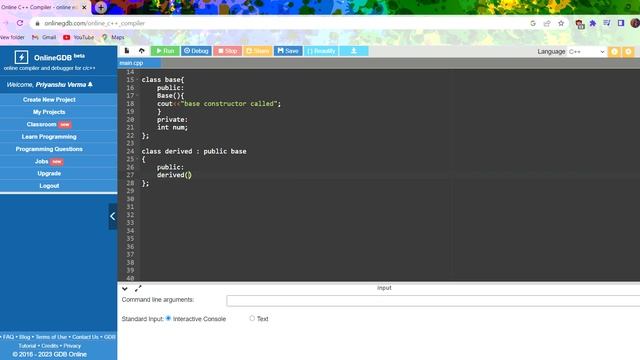Image resolution: width=640 pixels, height=360 pixels.
Task: Run the program with the green Run button
Action: [165, 51]
